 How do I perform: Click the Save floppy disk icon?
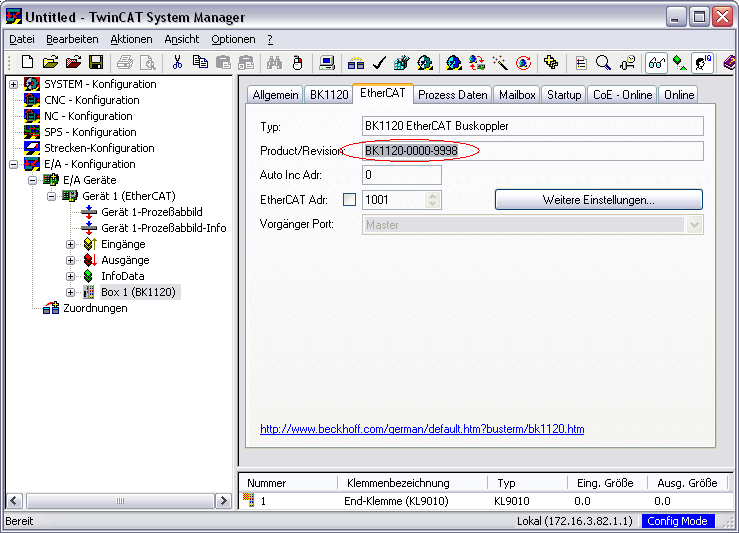(x=96, y=63)
